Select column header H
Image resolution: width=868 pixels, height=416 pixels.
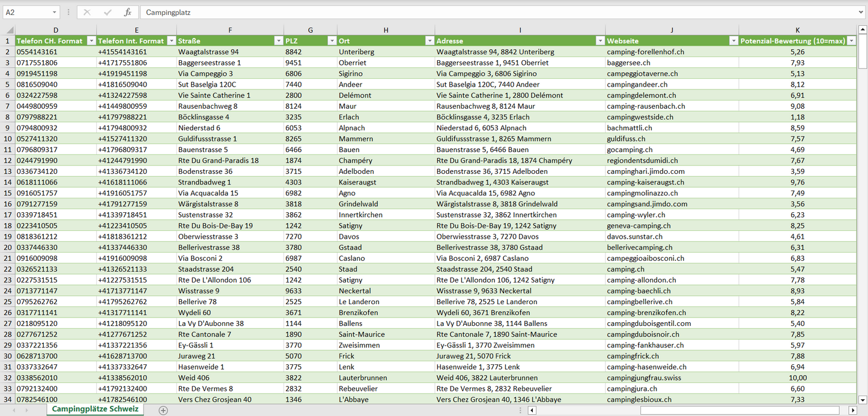coord(386,30)
